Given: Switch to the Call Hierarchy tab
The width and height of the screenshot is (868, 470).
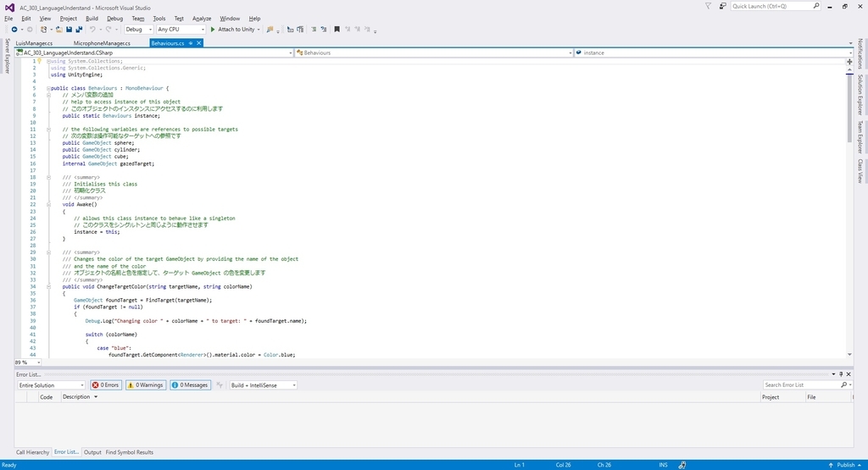Looking at the screenshot, I should [33, 452].
